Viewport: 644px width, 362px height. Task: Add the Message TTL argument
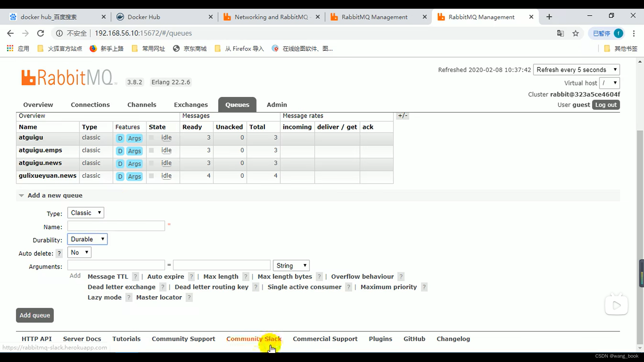[x=108, y=277]
